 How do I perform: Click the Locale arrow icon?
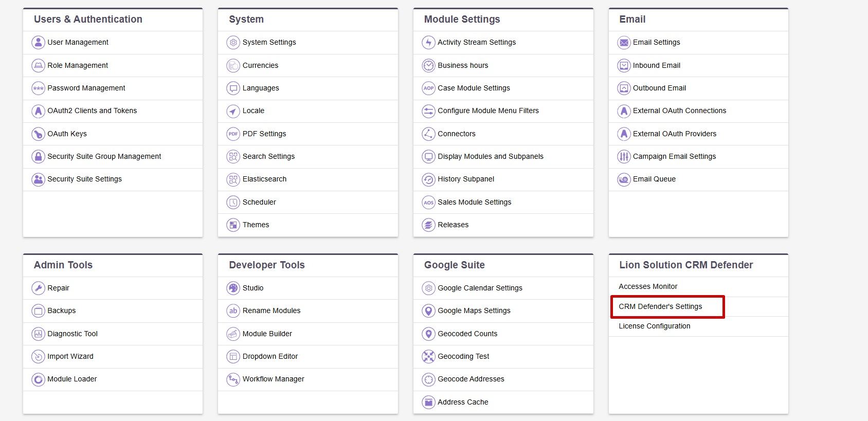233,111
